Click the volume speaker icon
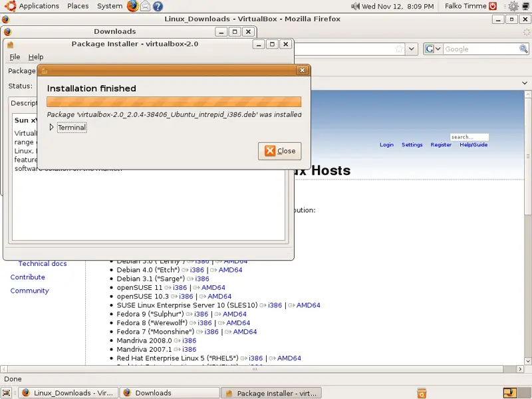 [355, 6]
